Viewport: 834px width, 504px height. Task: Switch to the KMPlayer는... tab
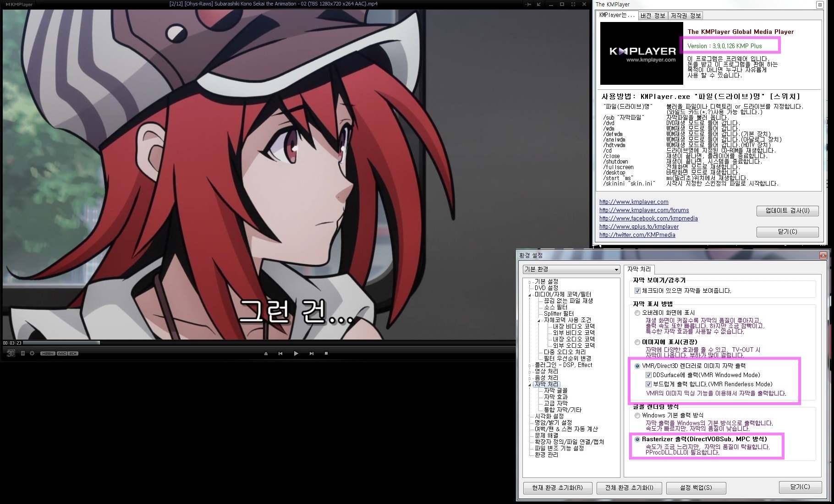click(617, 16)
